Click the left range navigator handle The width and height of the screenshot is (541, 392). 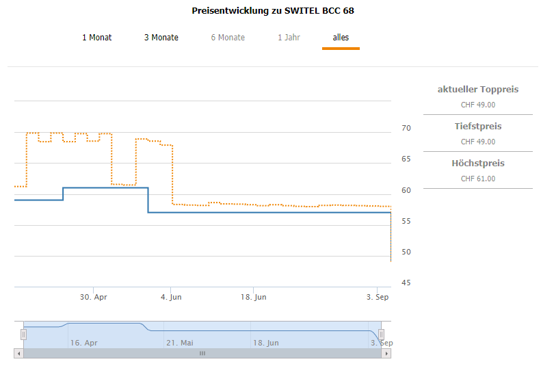tap(23, 334)
